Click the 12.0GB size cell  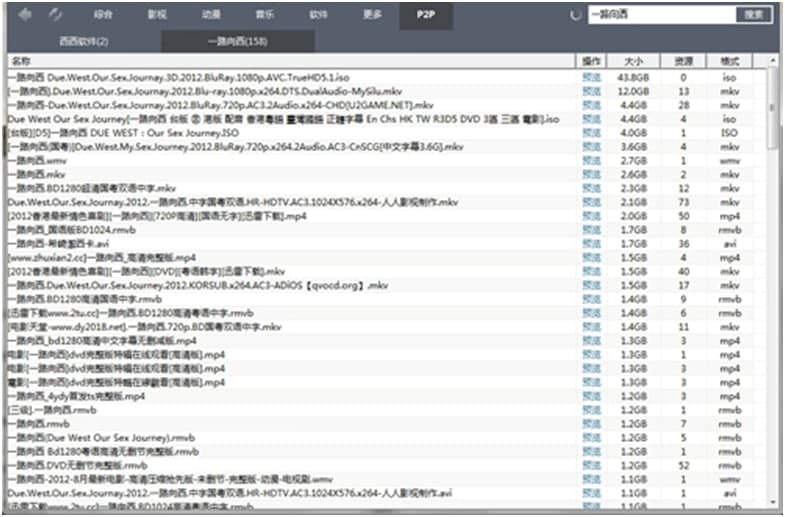633,92
